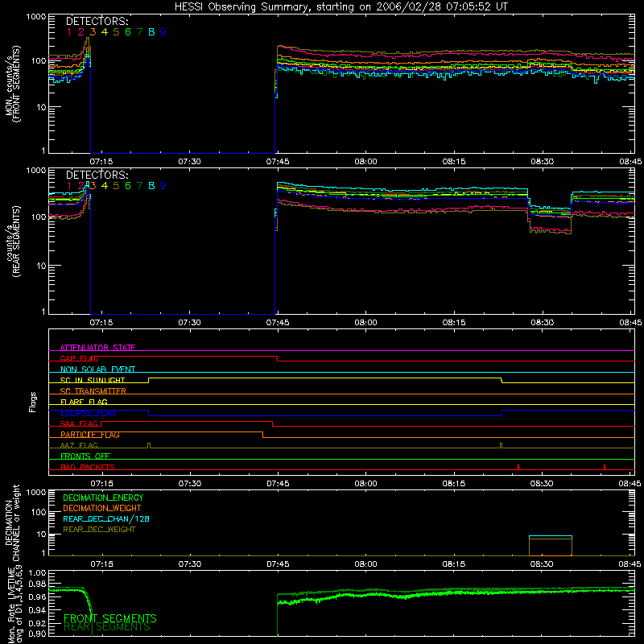Click DETECTORS: label in front segments plot

(x=97, y=22)
